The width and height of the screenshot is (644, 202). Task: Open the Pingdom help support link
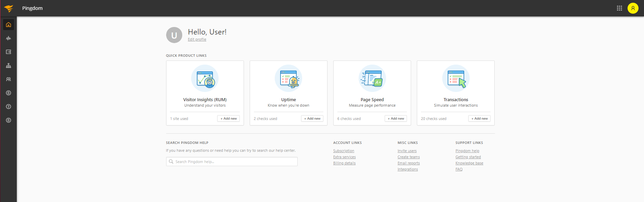[467, 151]
